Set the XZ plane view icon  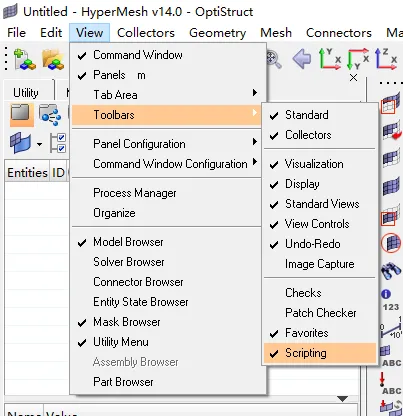tap(386, 59)
